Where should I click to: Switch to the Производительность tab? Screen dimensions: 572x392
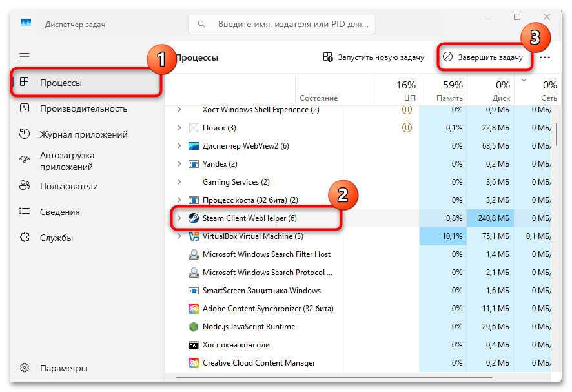click(x=83, y=108)
